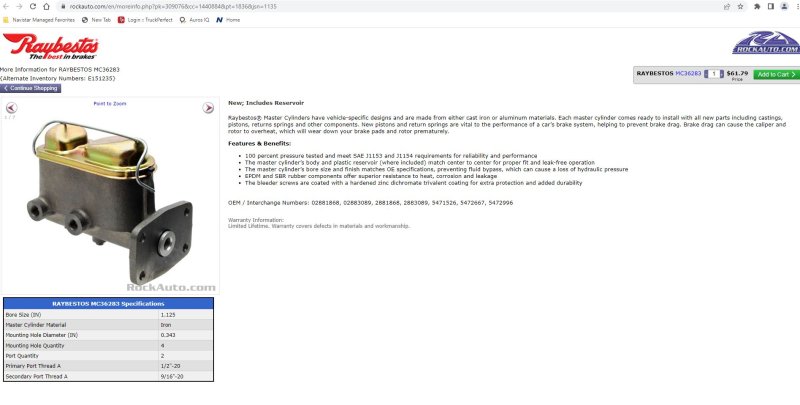Share this page using share icon

[727, 7]
